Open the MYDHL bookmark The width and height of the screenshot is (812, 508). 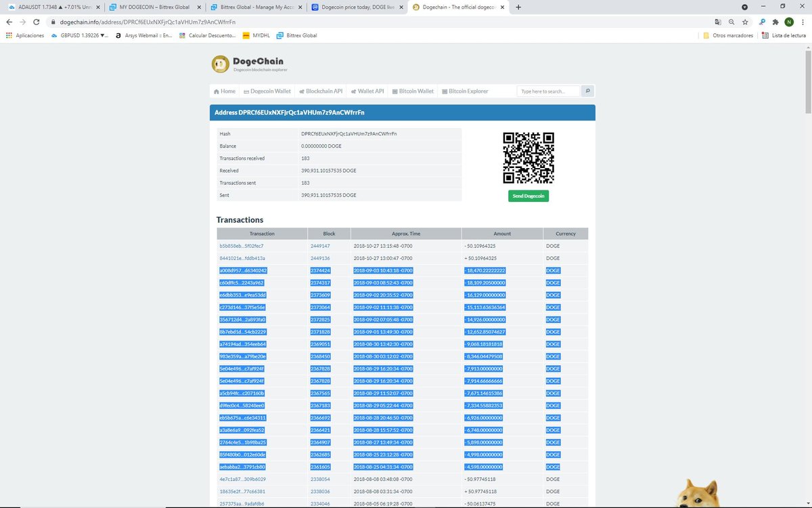coord(256,35)
